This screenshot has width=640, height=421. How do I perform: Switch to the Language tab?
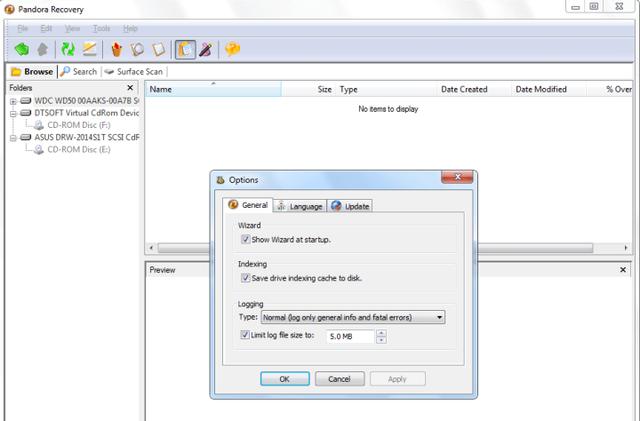(x=300, y=206)
